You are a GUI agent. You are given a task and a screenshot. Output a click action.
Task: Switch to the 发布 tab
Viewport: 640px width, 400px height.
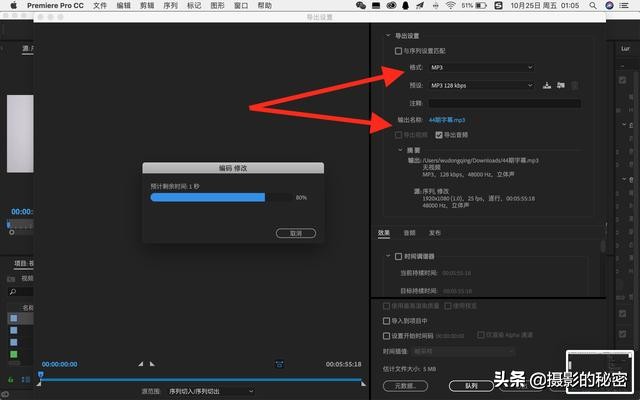(435, 233)
